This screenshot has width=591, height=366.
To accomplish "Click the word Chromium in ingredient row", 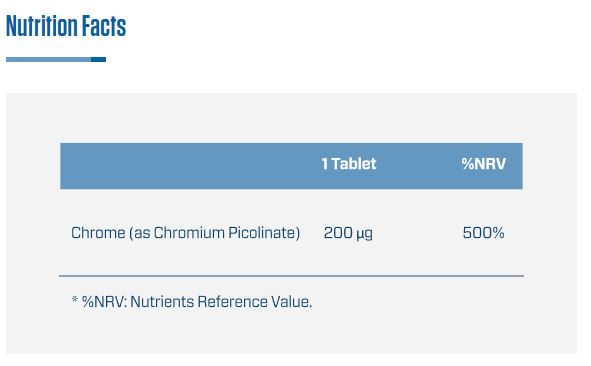I will 189,233.
